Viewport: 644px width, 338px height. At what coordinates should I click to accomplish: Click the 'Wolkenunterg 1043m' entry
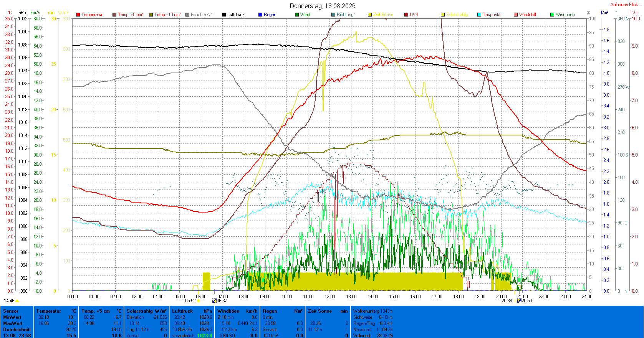click(373, 311)
